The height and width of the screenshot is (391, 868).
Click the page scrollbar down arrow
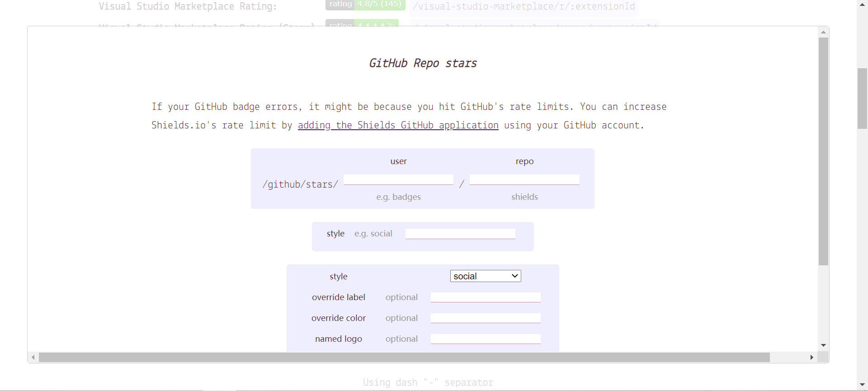[x=863, y=385]
